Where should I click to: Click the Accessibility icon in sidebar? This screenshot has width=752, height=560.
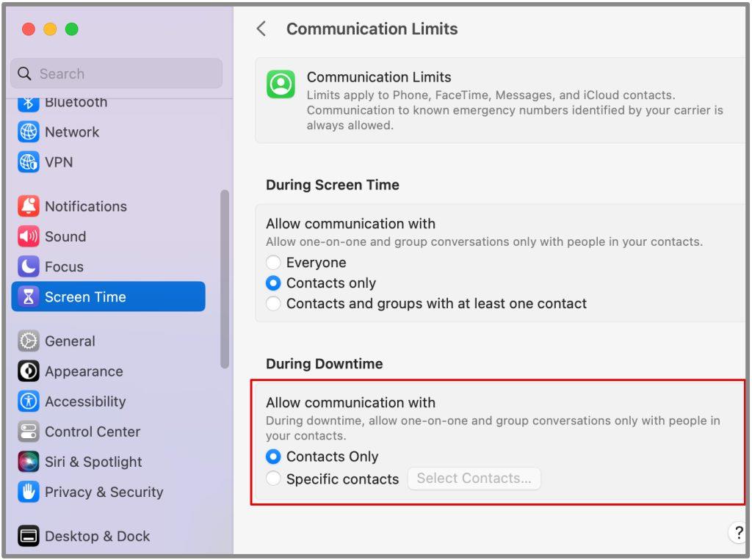[x=29, y=401]
